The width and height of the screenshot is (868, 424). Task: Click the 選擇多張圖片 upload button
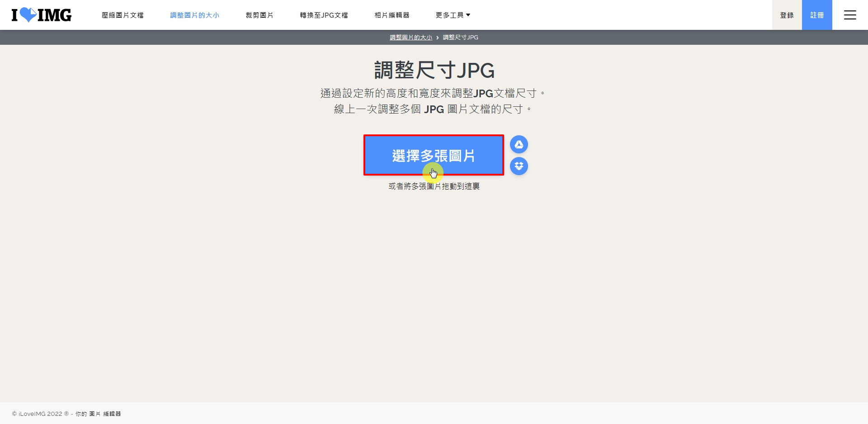tap(434, 155)
